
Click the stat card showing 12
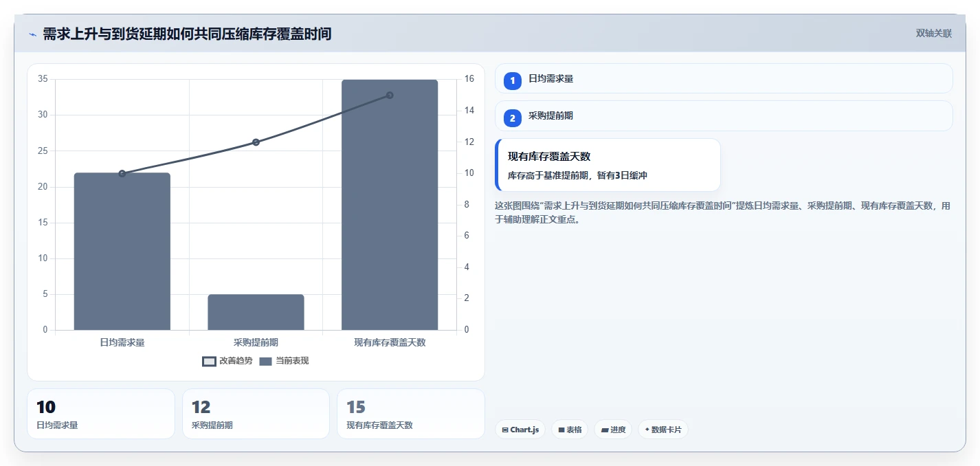click(x=256, y=414)
